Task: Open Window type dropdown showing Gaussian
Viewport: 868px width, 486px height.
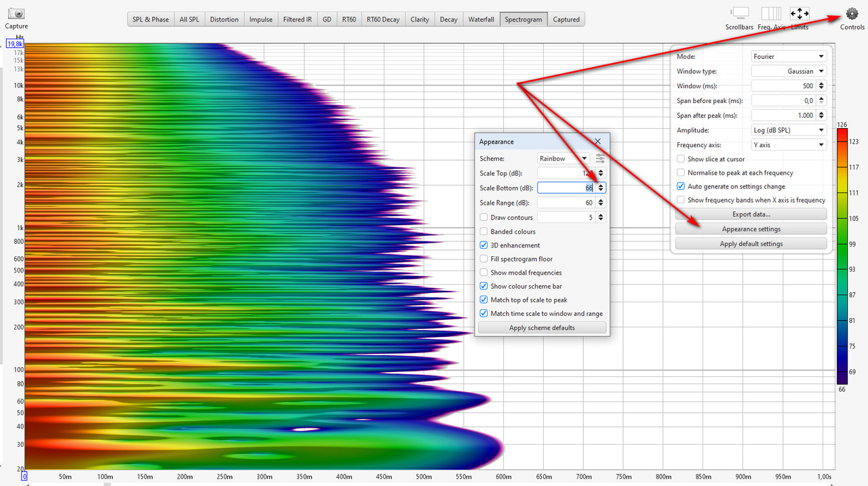Action: click(x=789, y=71)
